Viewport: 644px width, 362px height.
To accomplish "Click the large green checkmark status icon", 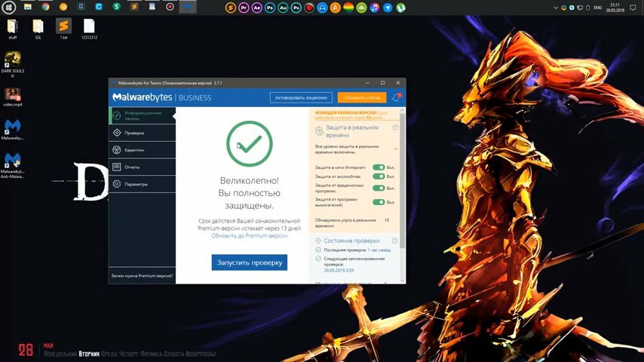I will coord(250,144).
